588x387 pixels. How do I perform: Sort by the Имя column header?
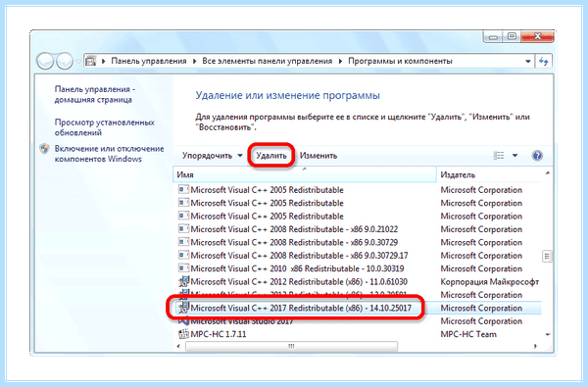[305, 174]
